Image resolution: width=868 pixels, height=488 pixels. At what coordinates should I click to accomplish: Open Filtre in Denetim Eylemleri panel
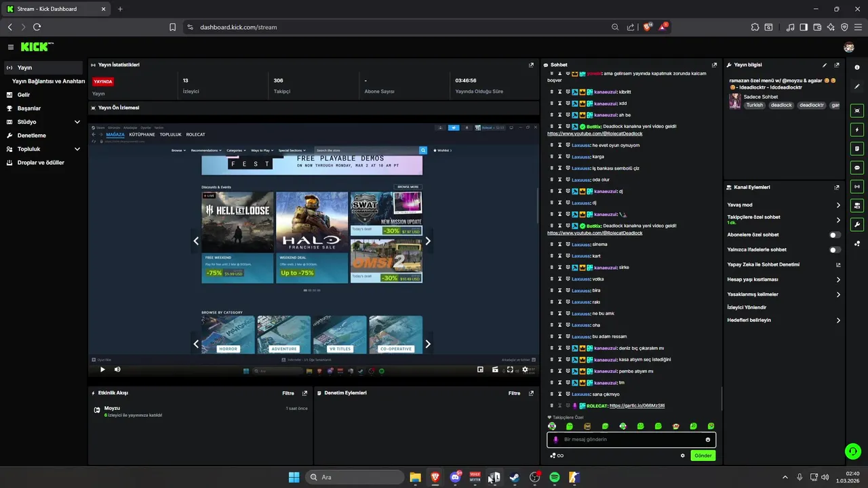point(515,393)
